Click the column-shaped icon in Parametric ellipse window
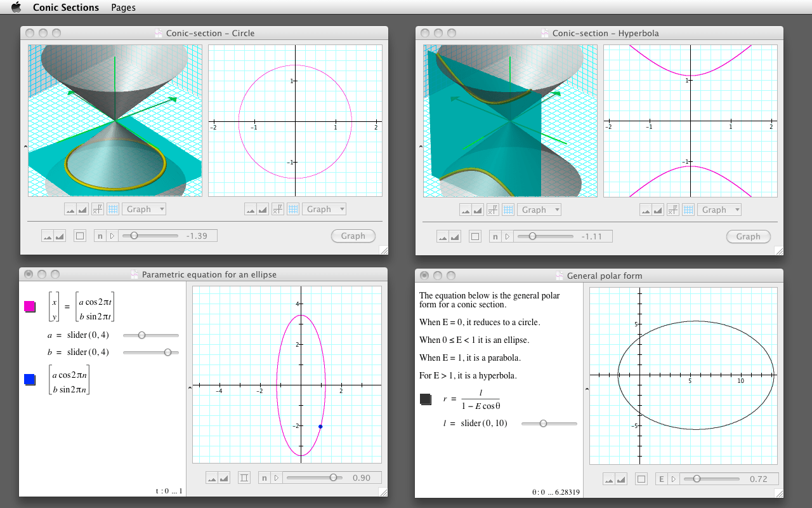 click(x=244, y=478)
